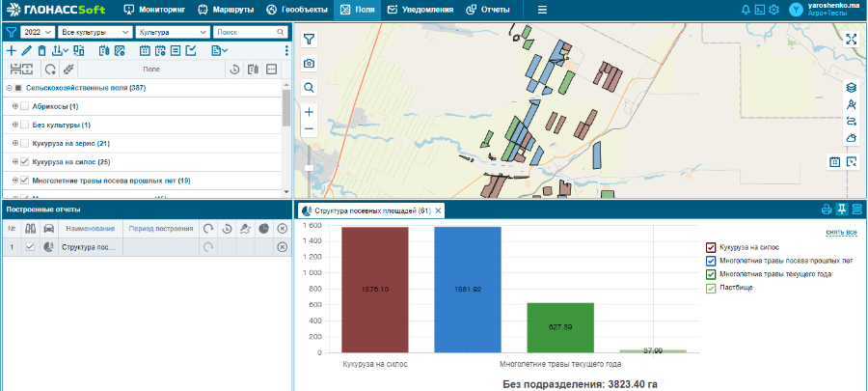Open the Все культуры dropdown
The image size is (868, 391).
pos(94,32)
